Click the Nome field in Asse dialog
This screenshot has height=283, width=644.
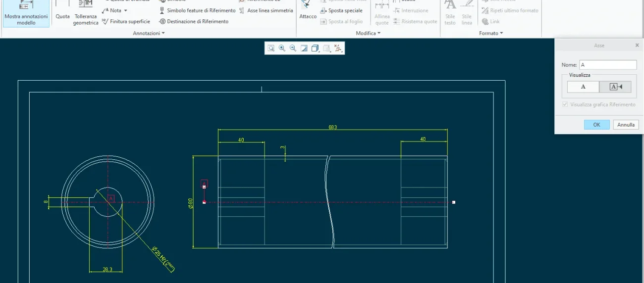tap(608, 65)
